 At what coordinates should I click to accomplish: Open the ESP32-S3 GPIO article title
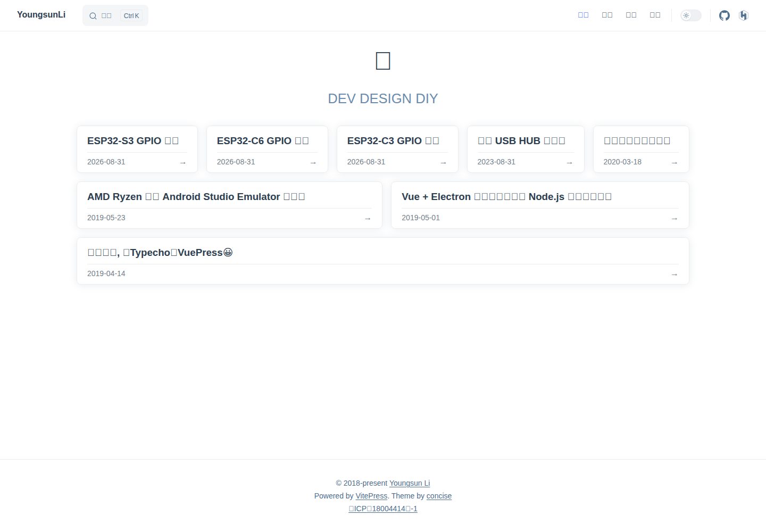click(133, 140)
